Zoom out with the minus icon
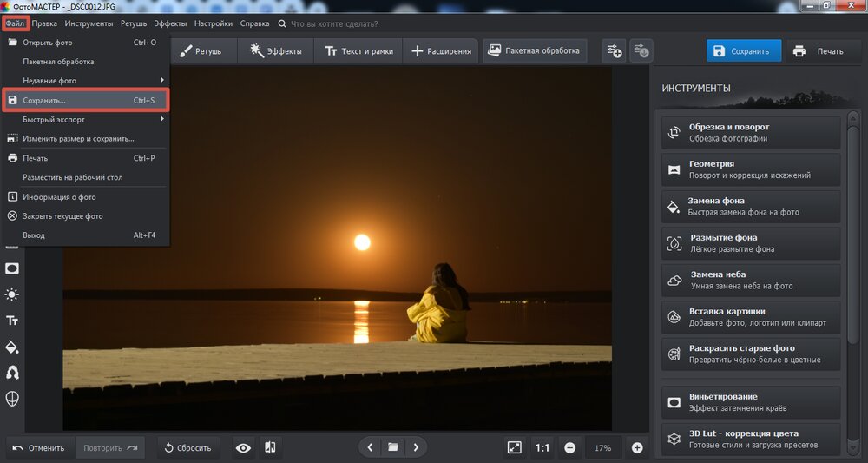Image resolution: width=868 pixels, height=463 pixels. click(x=569, y=447)
